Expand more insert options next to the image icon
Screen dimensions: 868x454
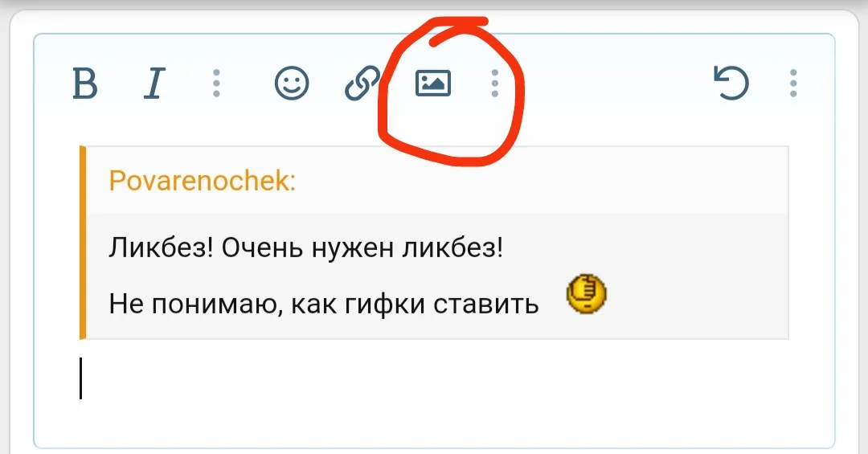coord(495,84)
